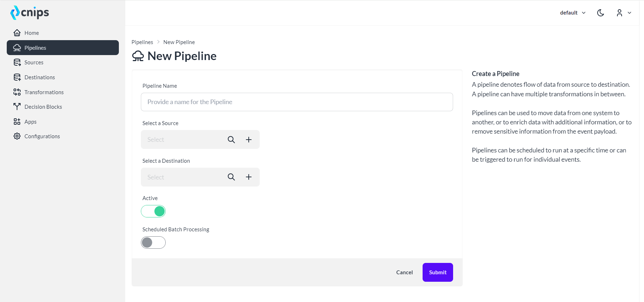The height and width of the screenshot is (302, 644).
Task: Open the default workspace dropdown
Action: (x=573, y=13)
